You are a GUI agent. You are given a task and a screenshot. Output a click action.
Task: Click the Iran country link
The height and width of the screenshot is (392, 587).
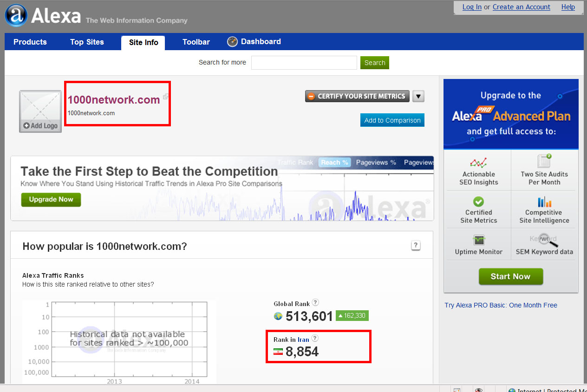click(x=303, y=340)
